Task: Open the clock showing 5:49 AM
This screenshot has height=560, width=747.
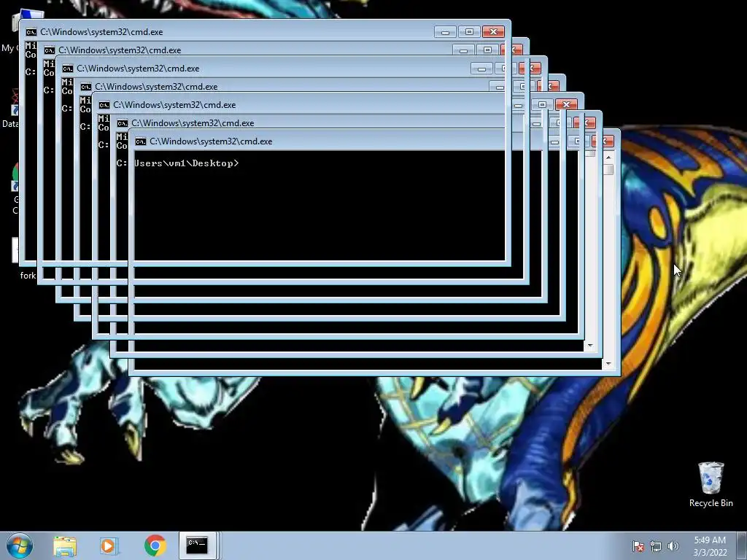Action: tap(710, 546)
